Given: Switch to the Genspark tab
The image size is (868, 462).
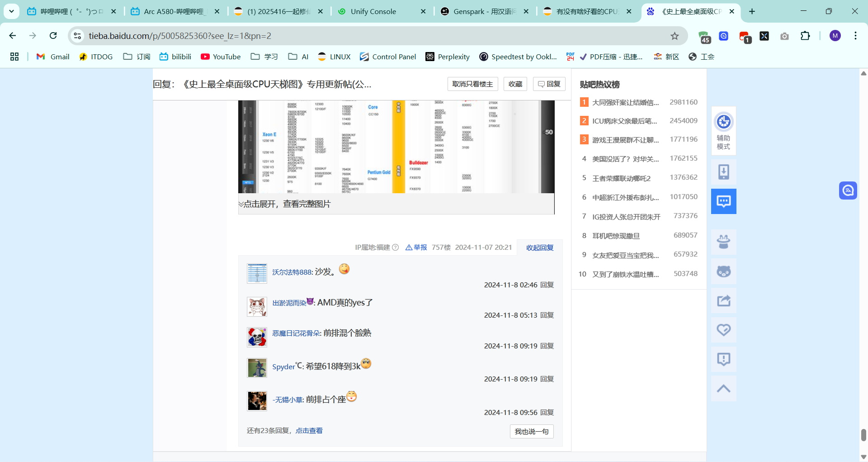Looking at the screenshot, I should [484, 11].
